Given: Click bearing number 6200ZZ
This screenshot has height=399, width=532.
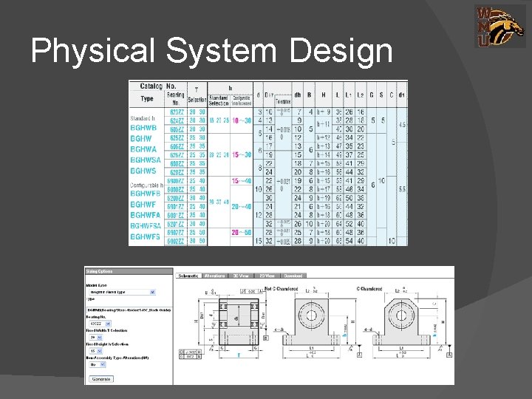Looking at the screenshot, I should tap(176, 198).
